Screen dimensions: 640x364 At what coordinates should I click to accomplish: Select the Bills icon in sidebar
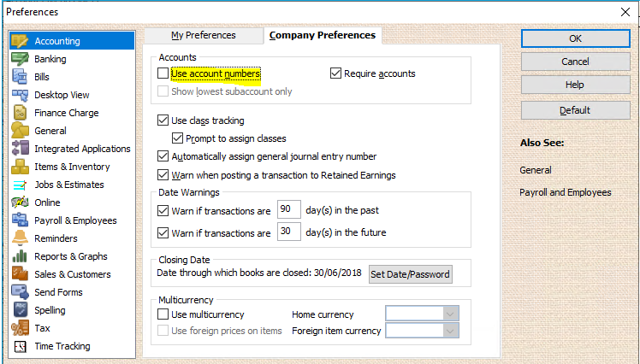click(20, 77)
